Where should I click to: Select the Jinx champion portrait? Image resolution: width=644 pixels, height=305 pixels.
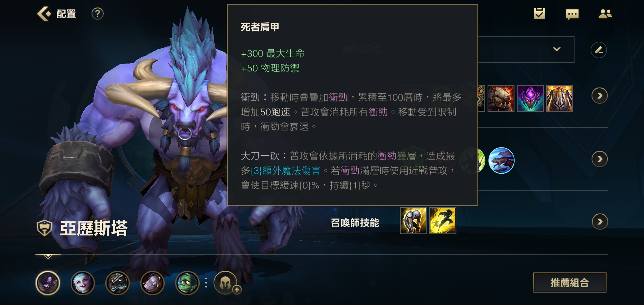[x=82, y=283]
